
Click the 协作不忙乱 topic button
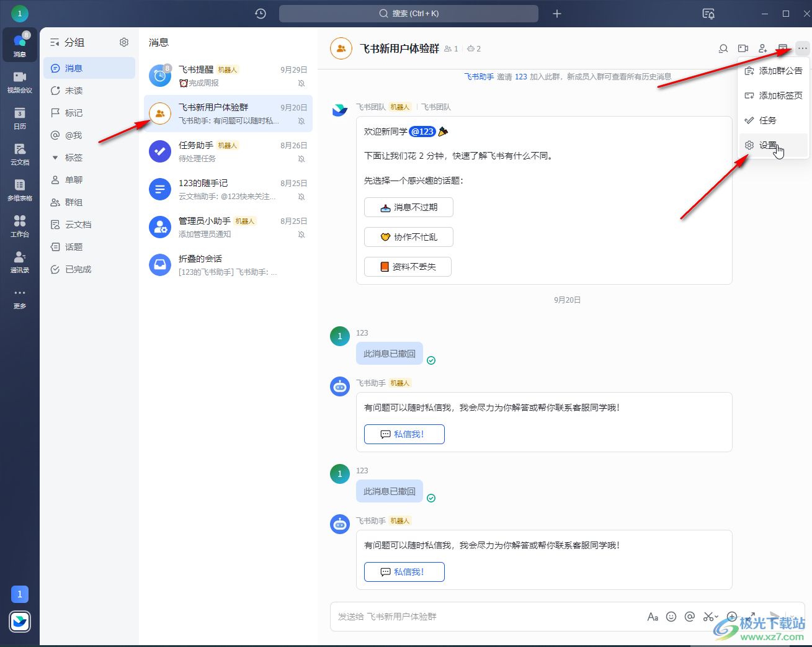[x=409, y=237]
